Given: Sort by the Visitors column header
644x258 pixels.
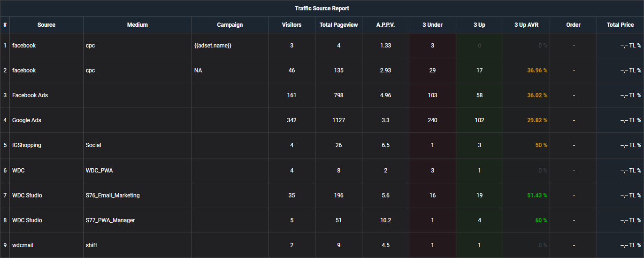Looking at the screenshot, I should [x=291, y=25].
